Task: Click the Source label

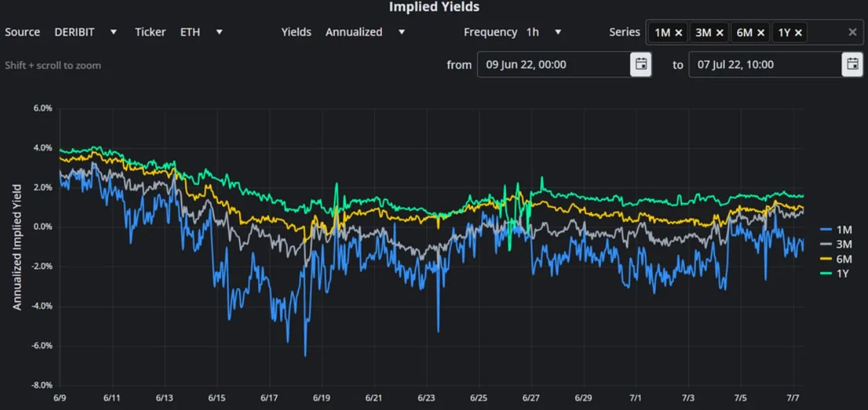Action: point(22,32)
